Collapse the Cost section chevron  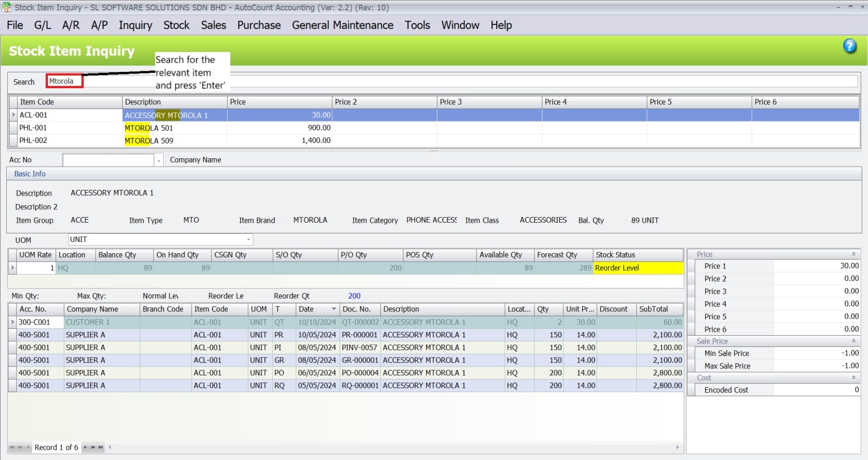[x=853, y=377]
